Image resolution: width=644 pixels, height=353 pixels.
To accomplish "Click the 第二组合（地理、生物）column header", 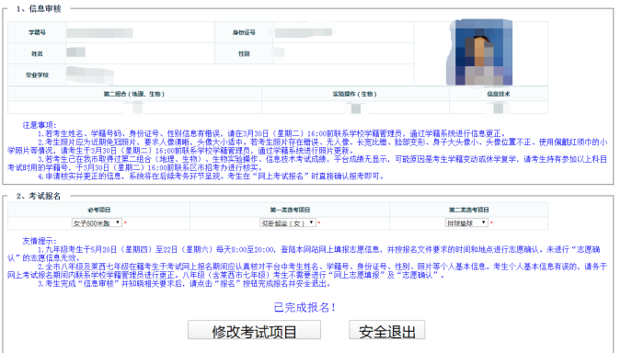I will pos(134,94).
